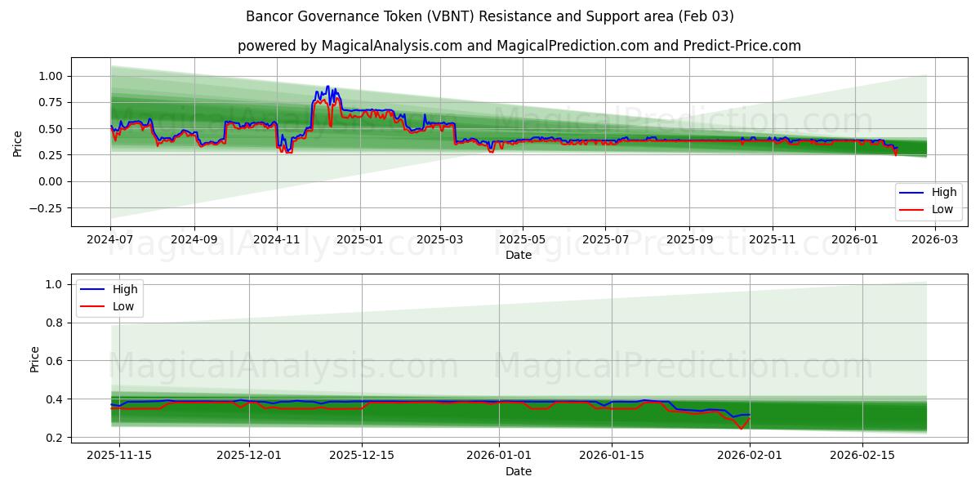Toggle the High series in bottom legend
Screen dimensions: 980x490
click(x=122, y=288)
